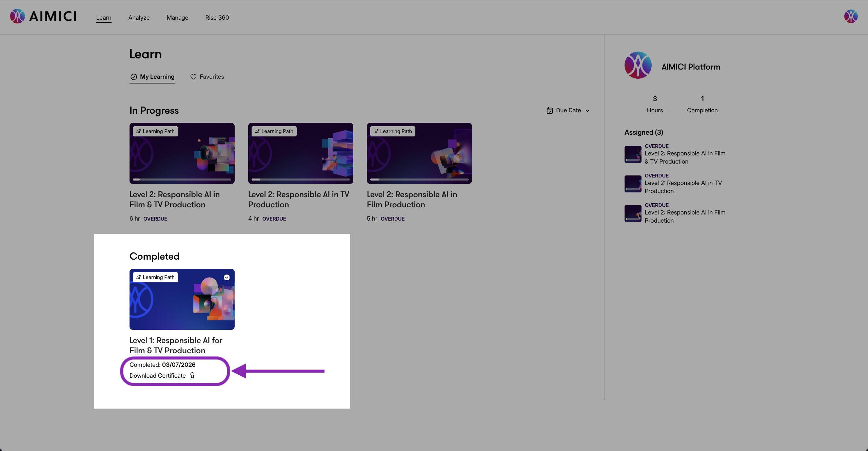Click OVERDUE label under 5 hr course
Image resolution: width=868 pixels, height=451 pixels.
coord(393,219)
